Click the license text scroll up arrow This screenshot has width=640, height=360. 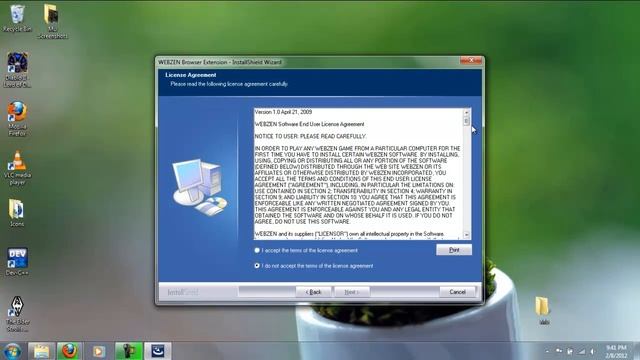pos(467,112)
